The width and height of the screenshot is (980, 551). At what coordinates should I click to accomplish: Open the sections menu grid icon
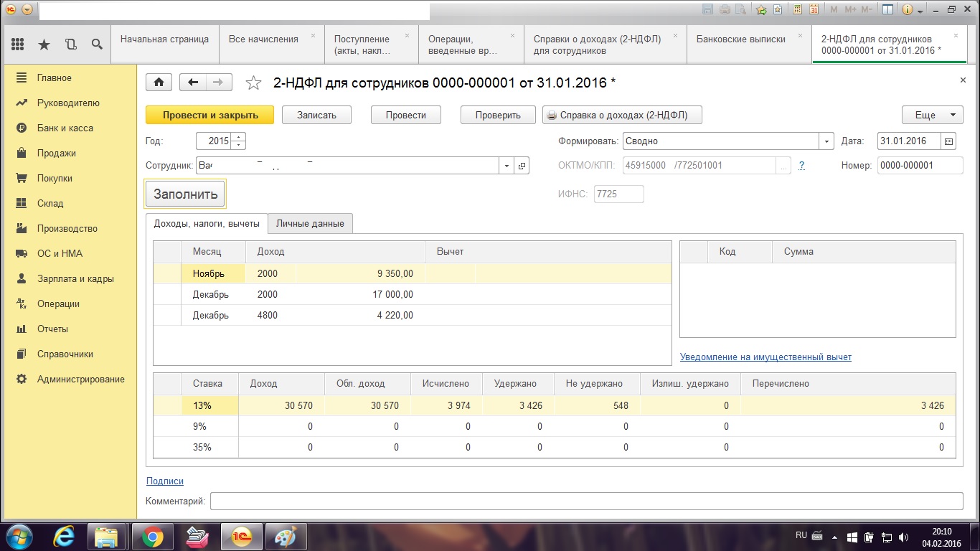point(18,44)
